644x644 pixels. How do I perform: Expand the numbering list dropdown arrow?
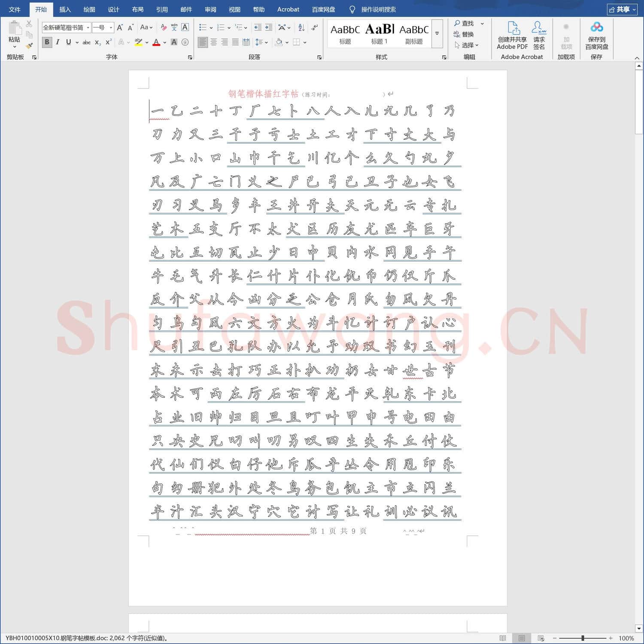click(229, 28)
